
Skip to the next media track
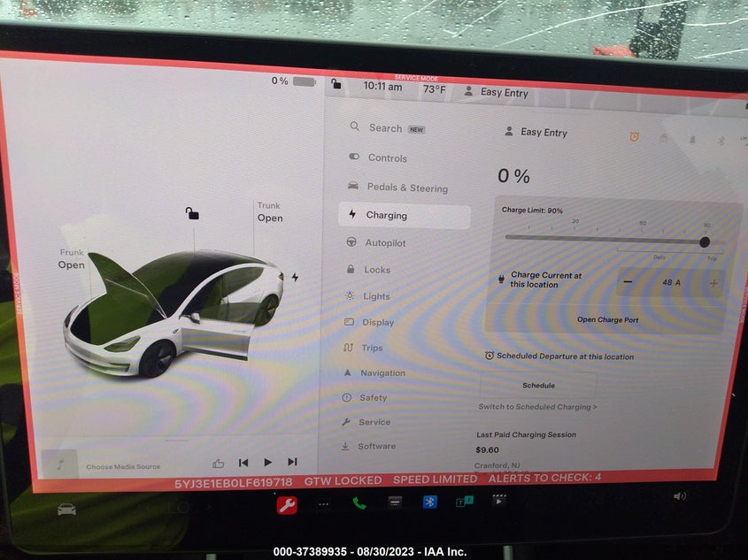pos(292,462)
